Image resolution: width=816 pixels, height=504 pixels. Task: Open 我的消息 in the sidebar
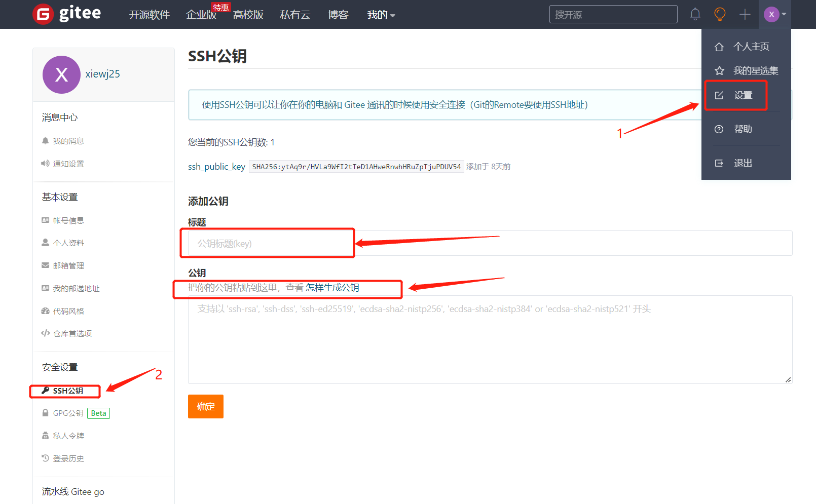(68, 141)
